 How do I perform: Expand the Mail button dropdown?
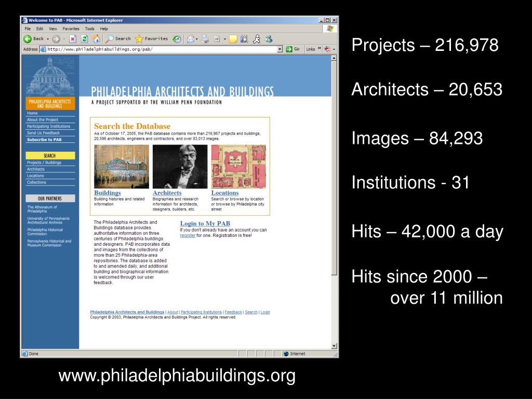pos(197,39)
